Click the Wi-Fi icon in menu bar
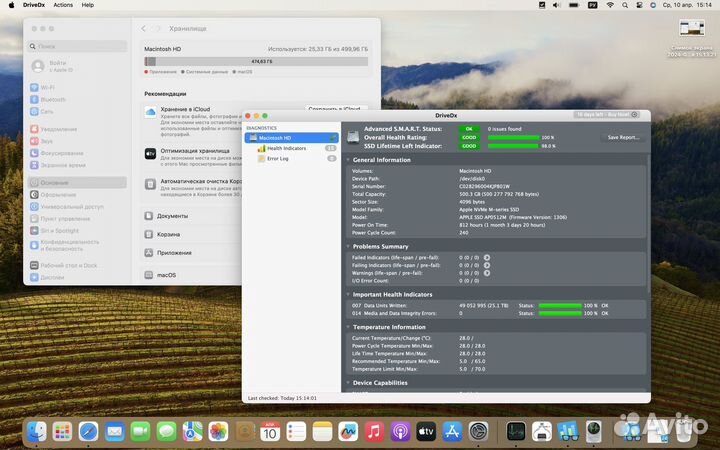The image size is (720, 450). (x=610, y=5)
